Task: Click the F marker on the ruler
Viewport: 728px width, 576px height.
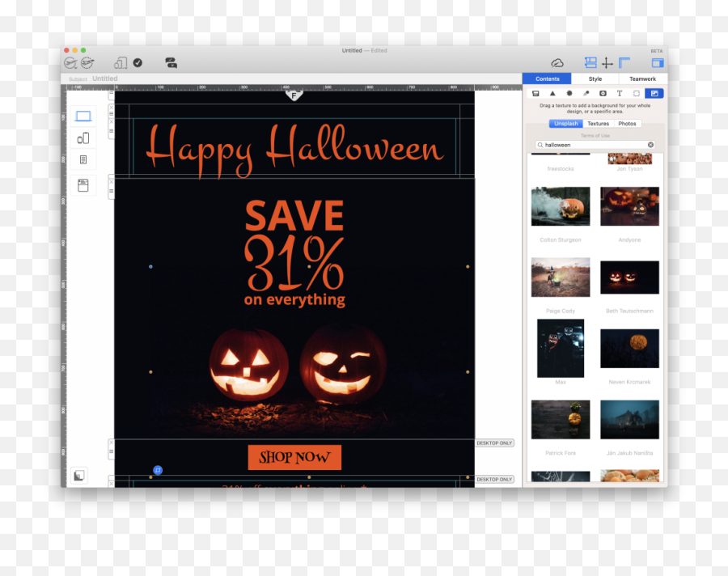Action: 294,95
